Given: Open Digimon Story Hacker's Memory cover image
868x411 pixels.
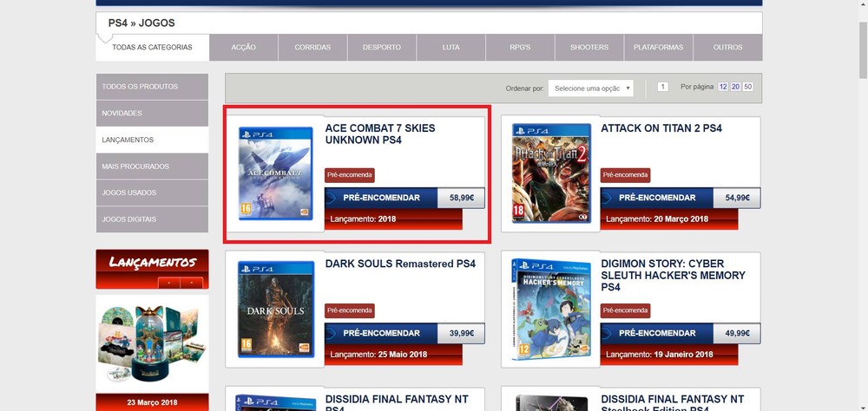Looking at the screenshot, I should tap(551, 310).
